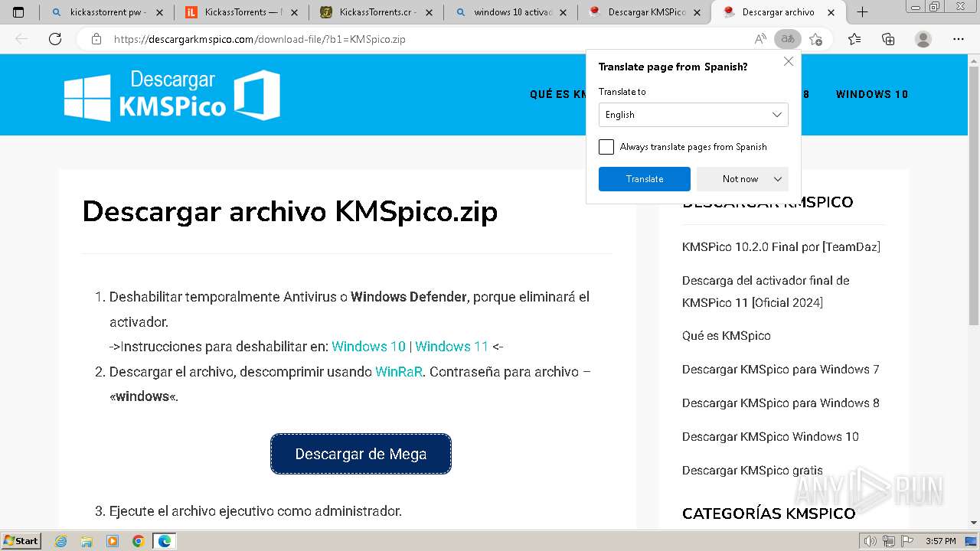The height and width of the screenshot is (551, 980).
Task: Open the Collections icon
Action: pyautogui.click(x=888, y=39)
